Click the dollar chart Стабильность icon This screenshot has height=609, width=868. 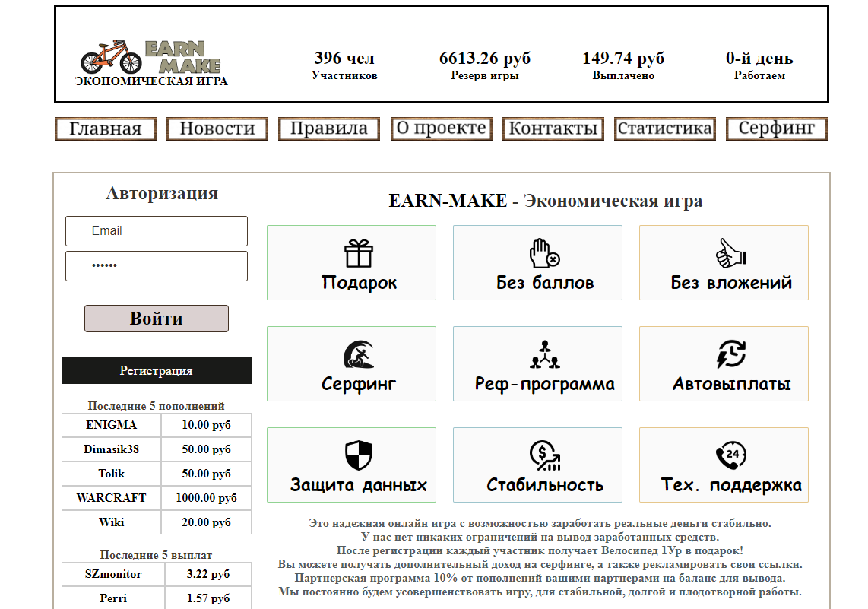(x=544, y=455)
